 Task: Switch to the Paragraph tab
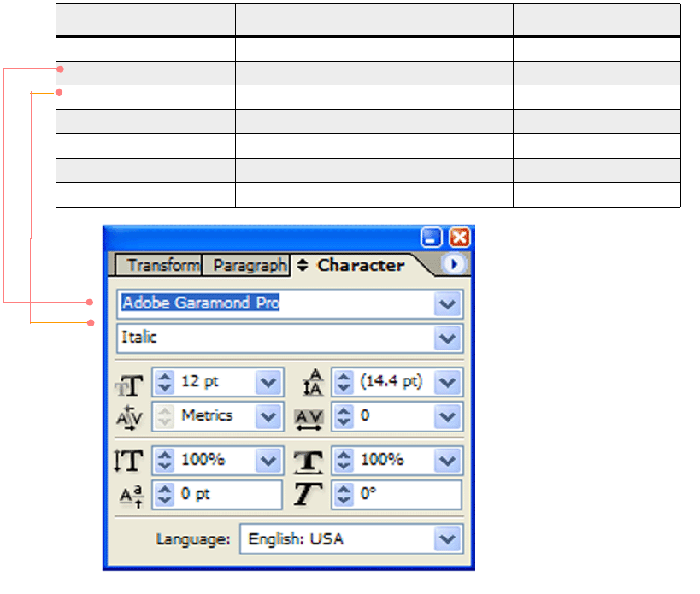click(x=249, y=265)
